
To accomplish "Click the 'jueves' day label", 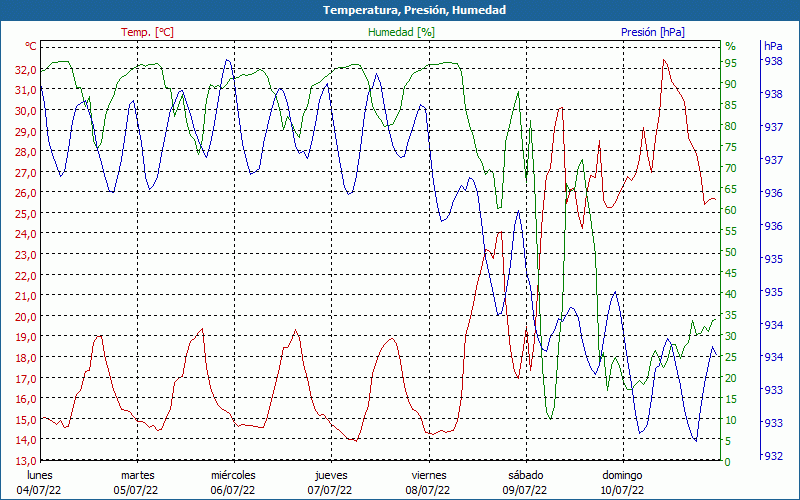I will point(331,476).
